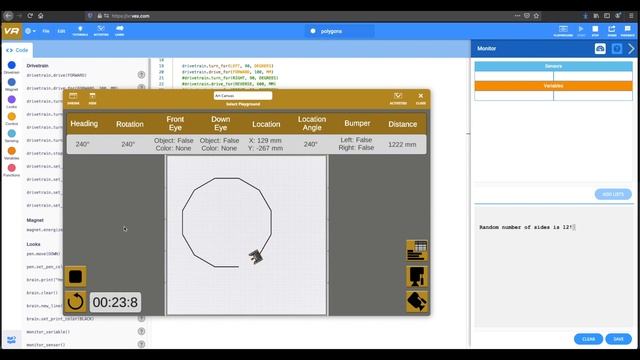Click the Stop button in the top toolbar

point(595,31)
